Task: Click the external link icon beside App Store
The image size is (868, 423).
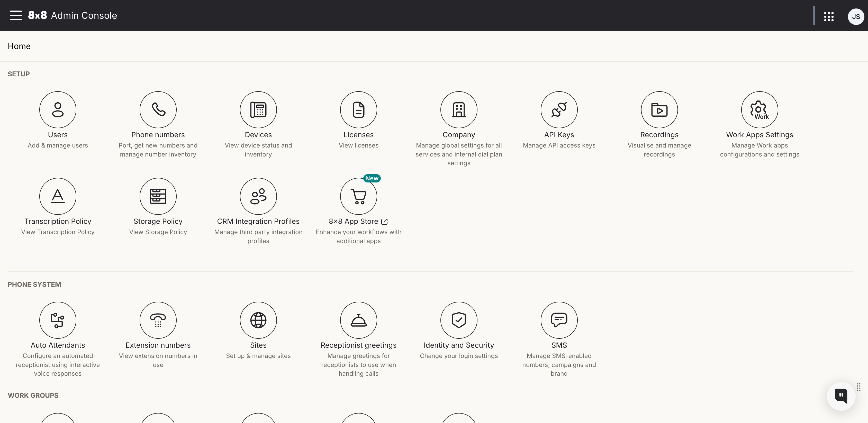Action: click(384, 222)
